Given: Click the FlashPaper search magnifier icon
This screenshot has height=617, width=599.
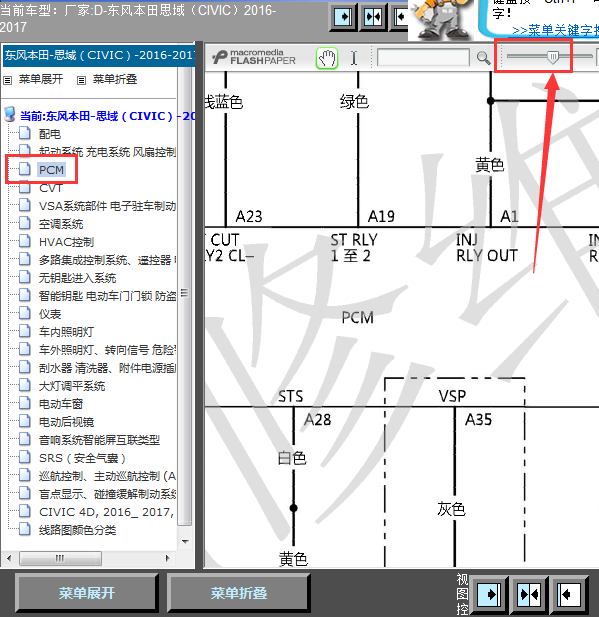Looking at the screenshot, I should pyautogui.click(x=483, y=58).
